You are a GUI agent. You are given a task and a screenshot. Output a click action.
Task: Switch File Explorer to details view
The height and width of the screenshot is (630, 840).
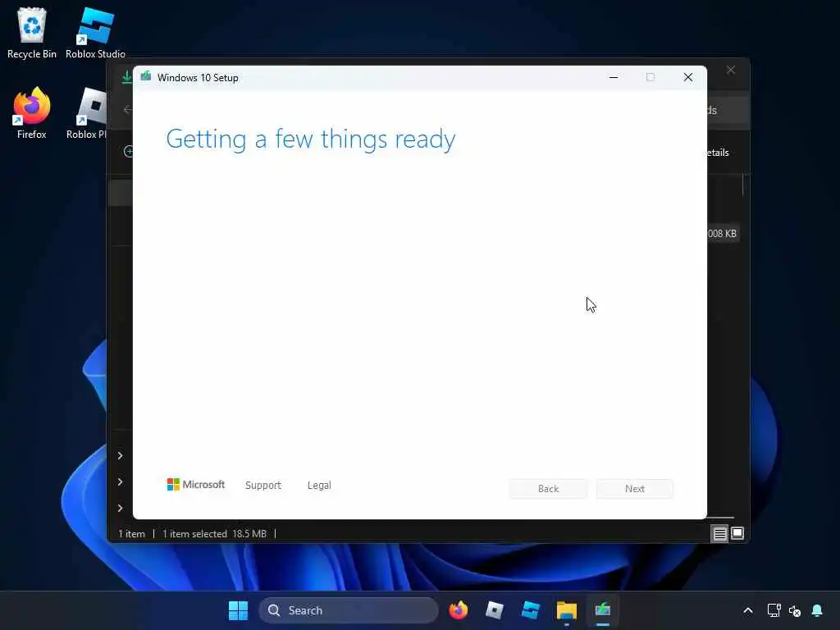point(719,533)
